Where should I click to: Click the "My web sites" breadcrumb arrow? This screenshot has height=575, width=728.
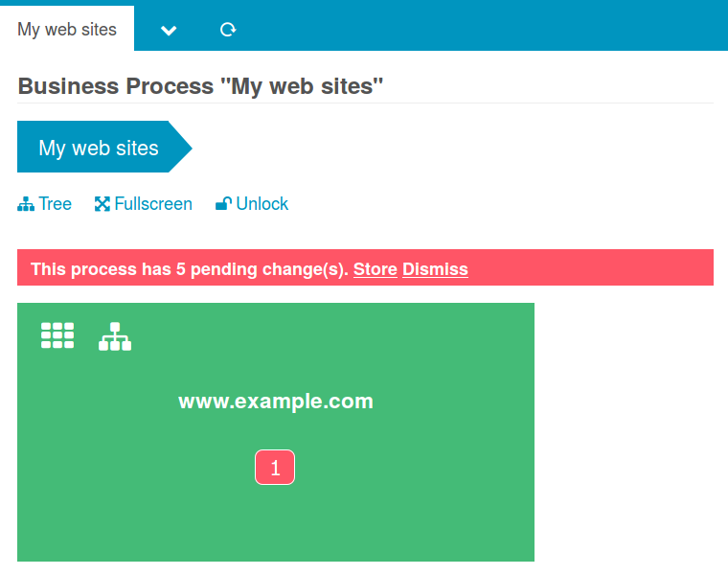[99, 148]
